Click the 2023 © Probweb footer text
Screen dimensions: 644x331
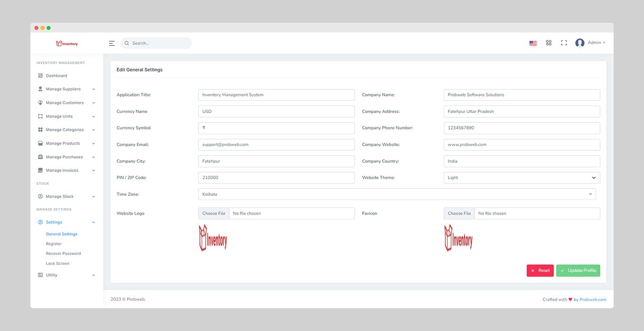click(128, 299)
